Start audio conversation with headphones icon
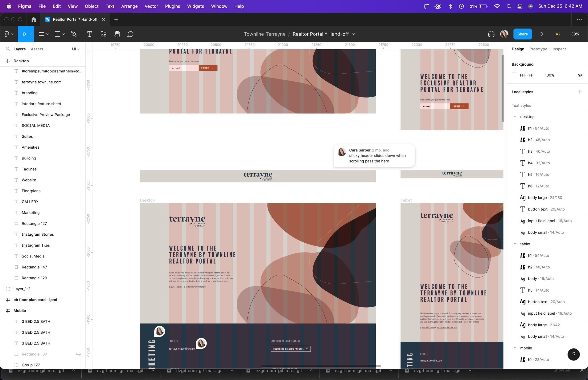 click(x=491, y=34)
